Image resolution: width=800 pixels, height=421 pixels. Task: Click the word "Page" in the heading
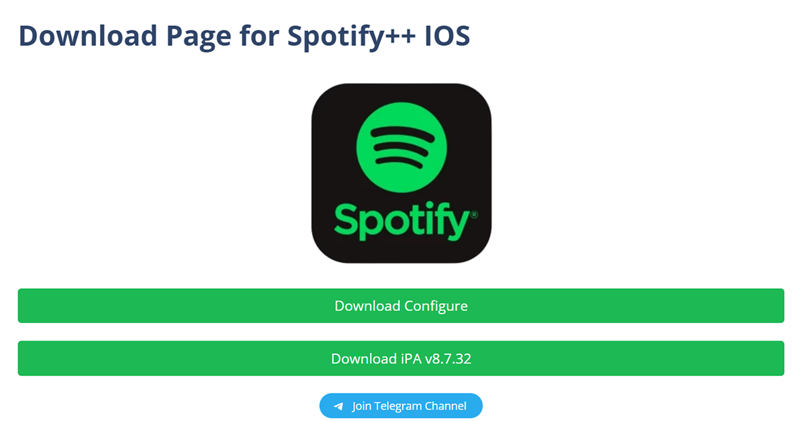199,37
